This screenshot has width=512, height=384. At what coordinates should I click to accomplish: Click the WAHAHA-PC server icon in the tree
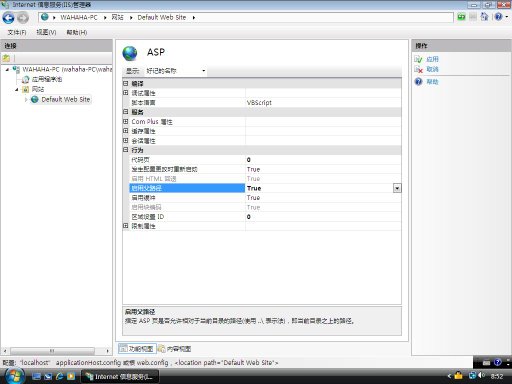tap(16, 69)
